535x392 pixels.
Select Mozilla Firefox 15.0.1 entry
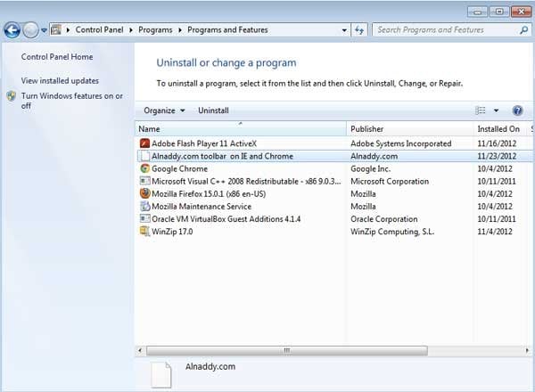tap(209, 194)
